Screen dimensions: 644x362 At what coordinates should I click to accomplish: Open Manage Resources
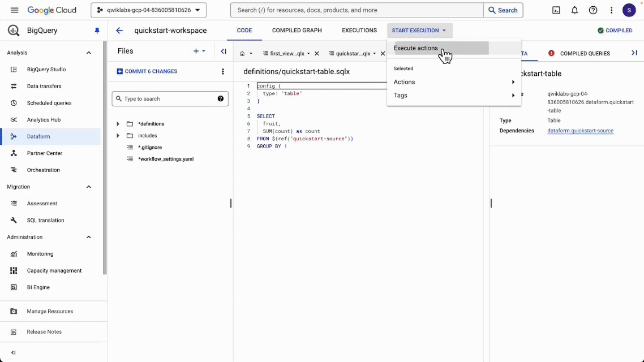[x=50, y=311]
